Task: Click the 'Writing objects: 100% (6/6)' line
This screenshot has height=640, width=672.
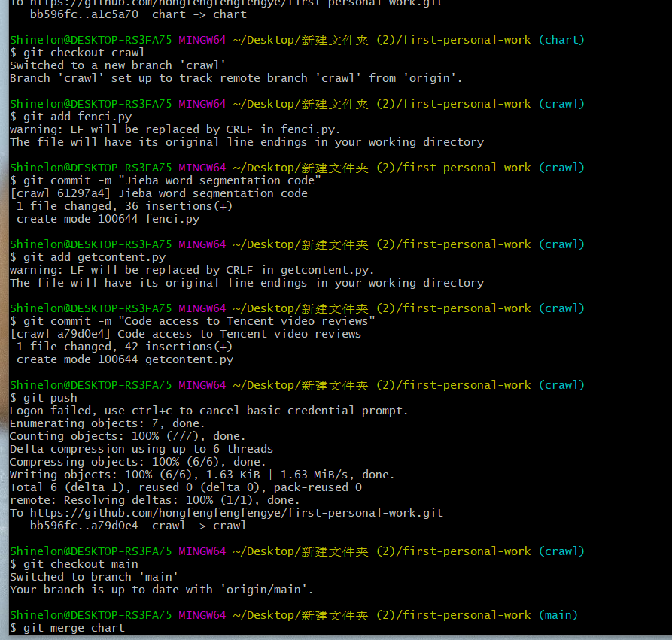Action: tap(202, 475)
